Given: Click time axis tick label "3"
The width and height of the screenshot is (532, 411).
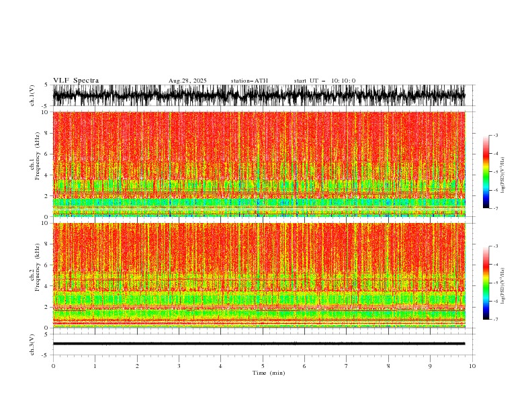Looking at the screenshot, I should coord(179,366).
